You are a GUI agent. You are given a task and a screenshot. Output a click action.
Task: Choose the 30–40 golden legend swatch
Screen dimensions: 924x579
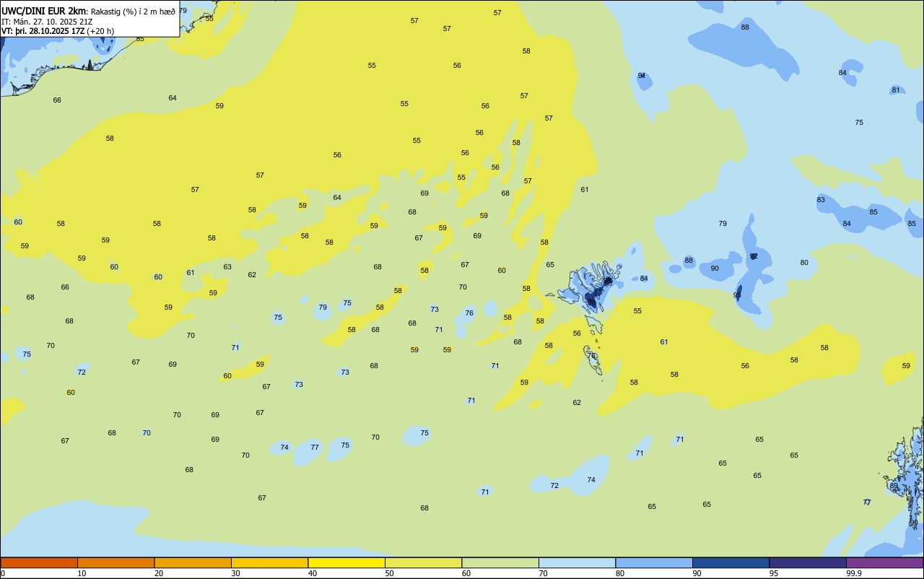pos(269,562)
